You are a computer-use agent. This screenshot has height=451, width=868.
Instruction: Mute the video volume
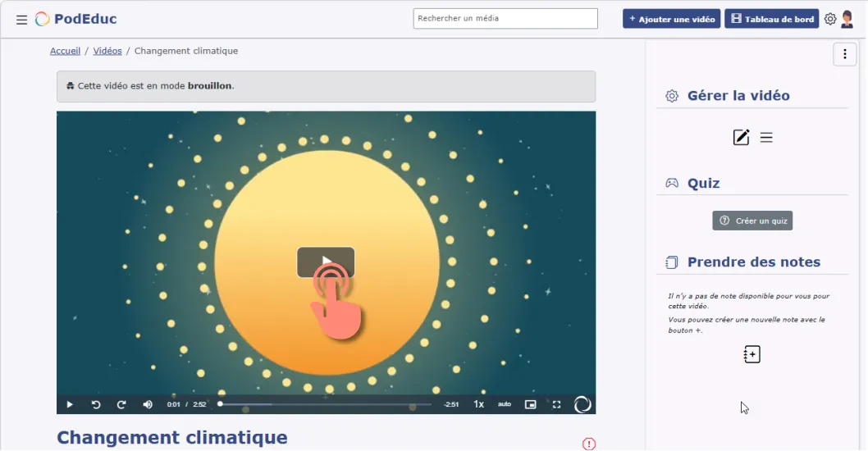point(147,404)
